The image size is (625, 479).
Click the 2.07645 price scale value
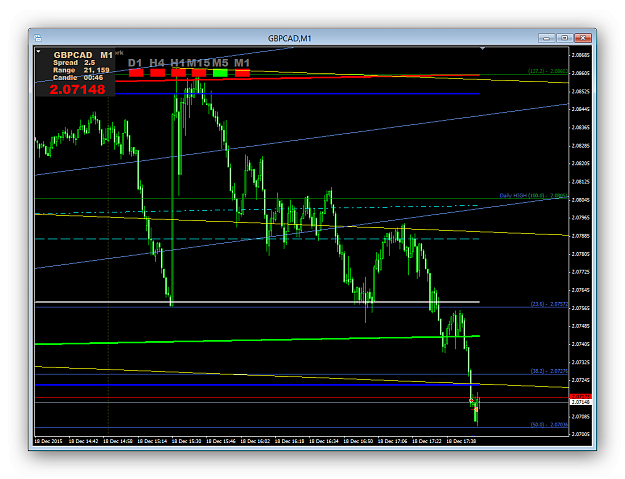tap(581, 290)
